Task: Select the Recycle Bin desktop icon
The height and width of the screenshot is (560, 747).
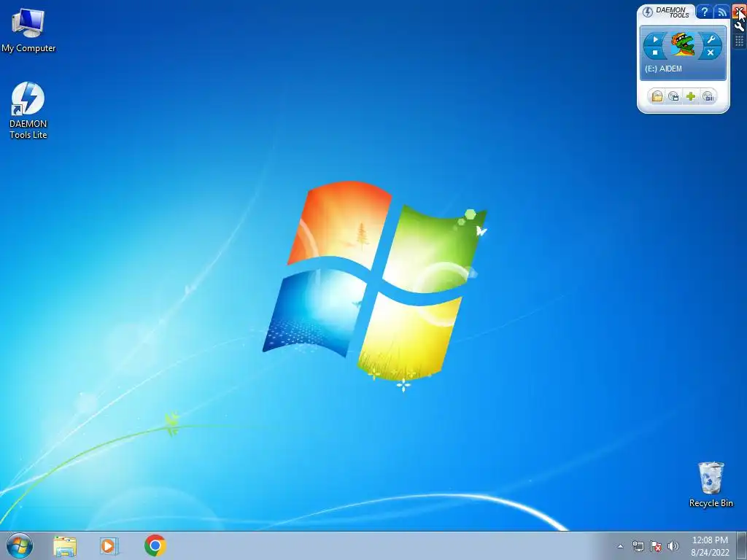Action: 711,484
